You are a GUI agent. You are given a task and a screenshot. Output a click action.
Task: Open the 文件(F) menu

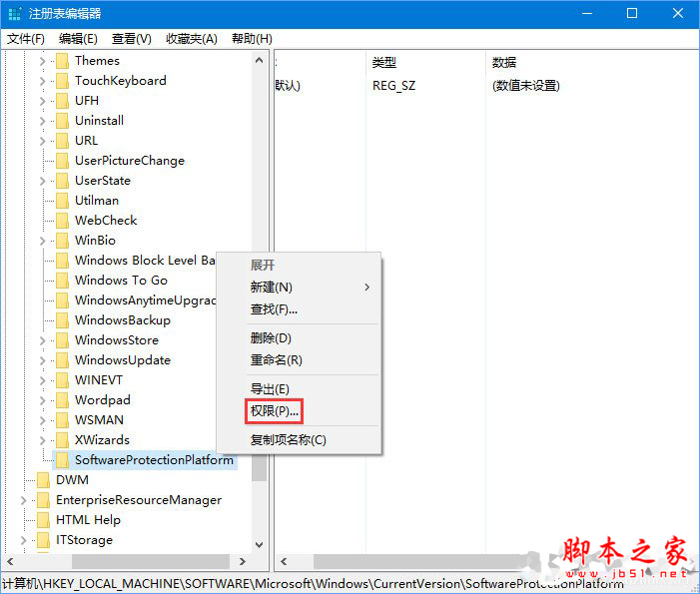26,39
